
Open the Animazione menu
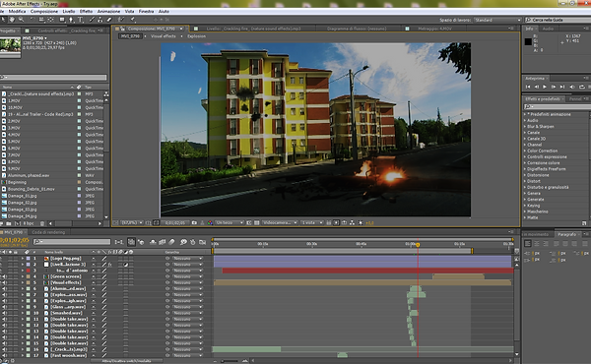coord(108,11)
